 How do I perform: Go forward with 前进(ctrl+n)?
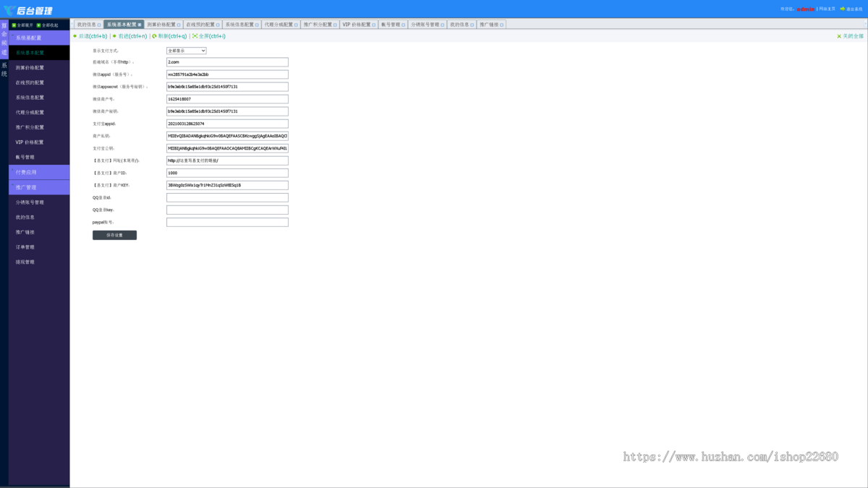click(129, 36)
